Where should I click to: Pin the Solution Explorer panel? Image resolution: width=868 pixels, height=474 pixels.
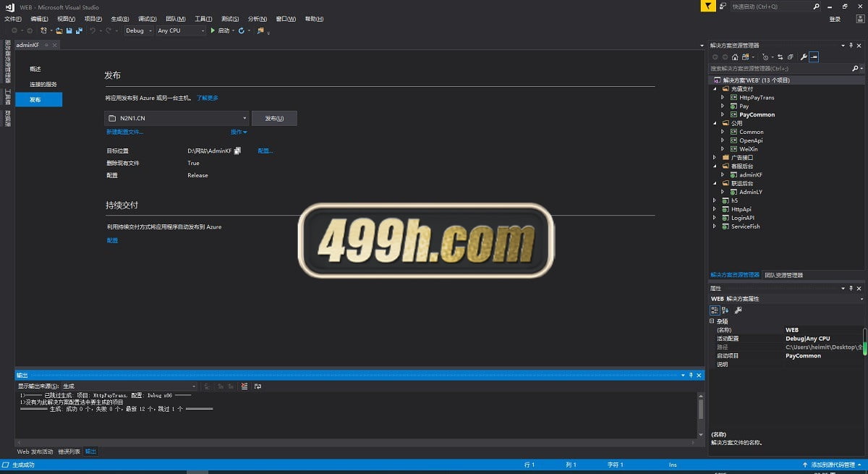pos(851,46)
